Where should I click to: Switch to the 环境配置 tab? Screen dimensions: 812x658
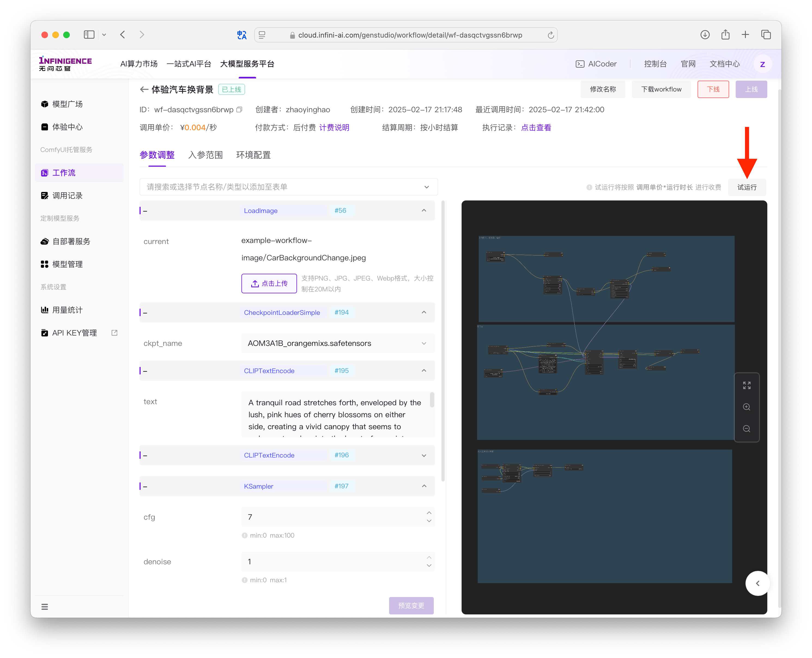tap(253, 155)
